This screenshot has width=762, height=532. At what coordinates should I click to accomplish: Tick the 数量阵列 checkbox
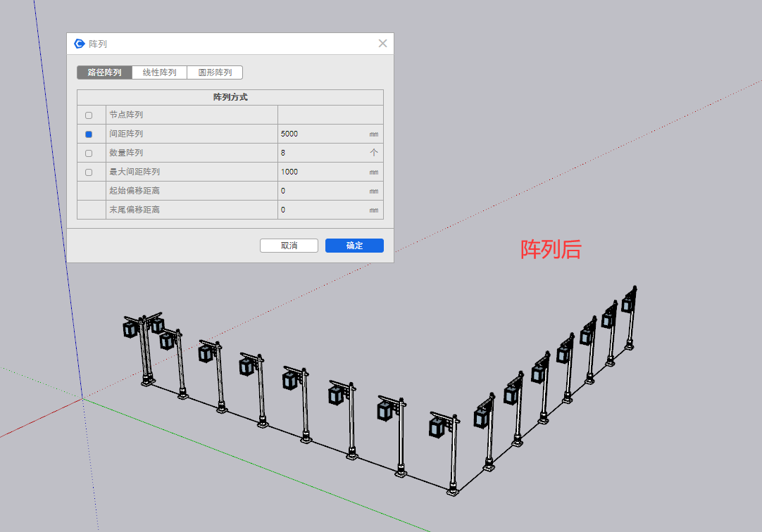[x=89, y=153]
